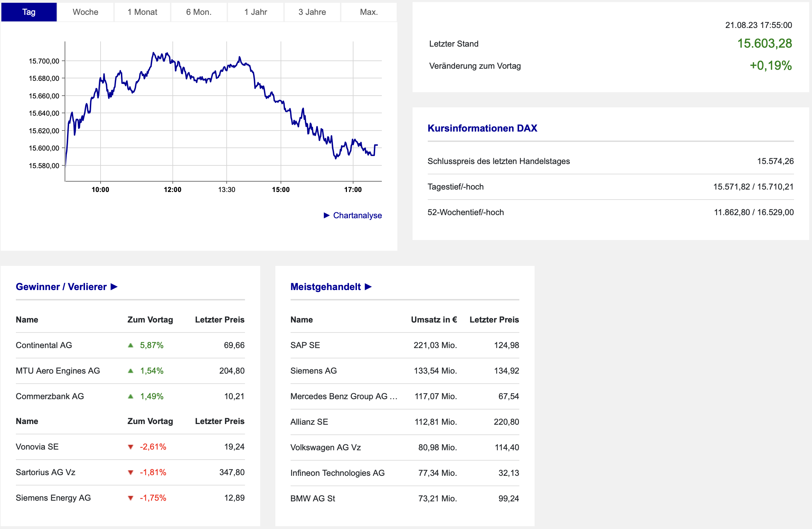This screenshot has height=529, width=812.
Task: Click arrow icon next to Meistgehandelt
Action: (x=368, y=287)
